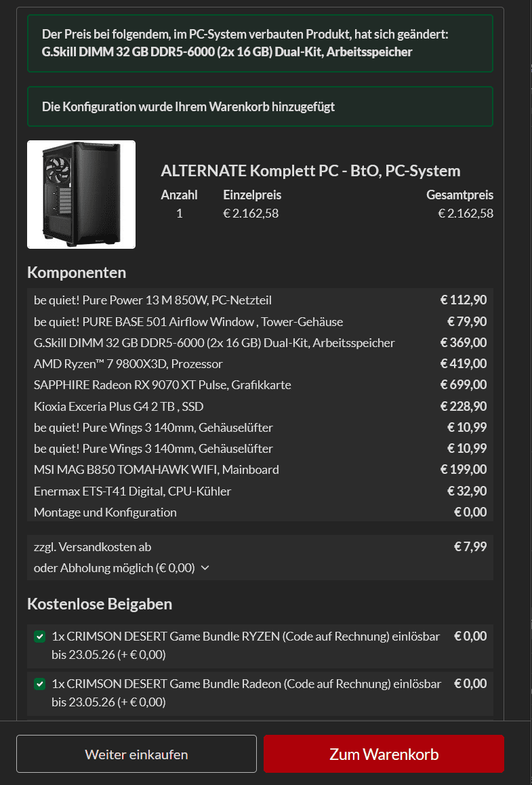This screenshot has width=532, height=785.
Task: Click the AMD Ryzen 7 9800X3D row
Action: (x=128, y=364)
